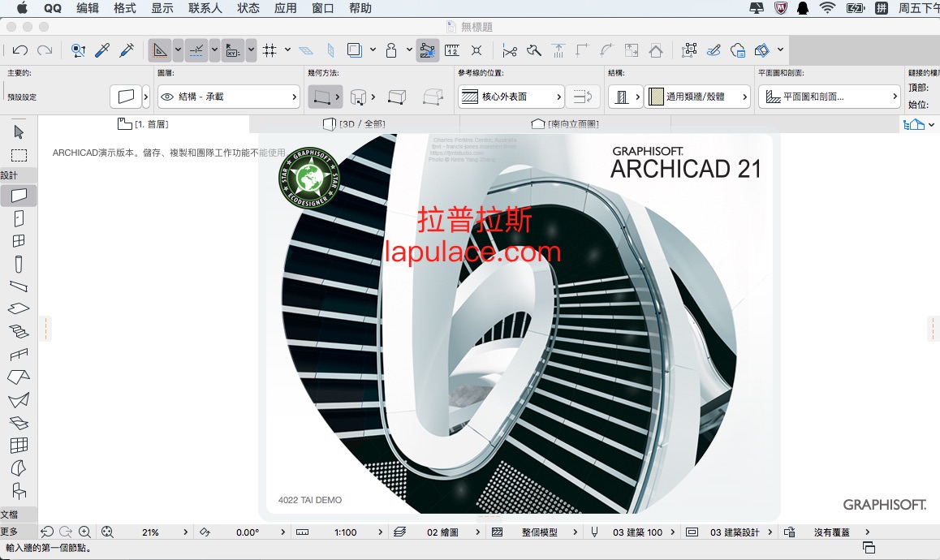Switch to the 3D / 全部 tab
The image size is (940, 560).
pyautogui.click(x=354, y=124)
